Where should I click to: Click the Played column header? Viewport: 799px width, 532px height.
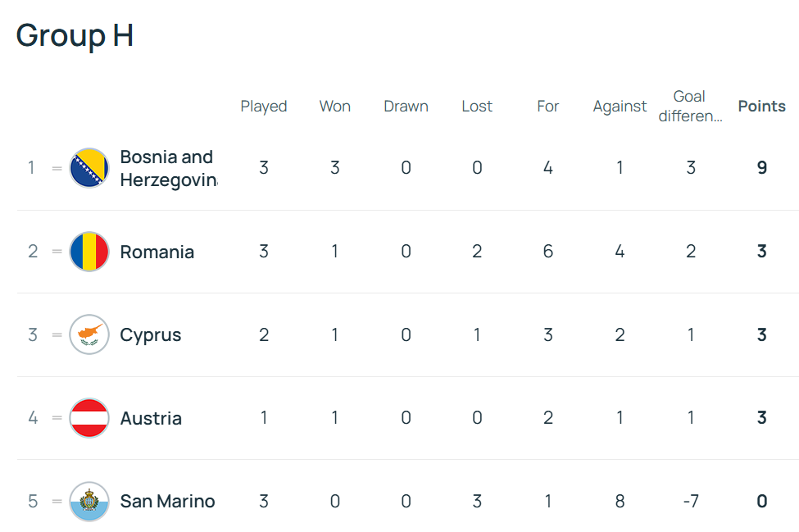263,107
